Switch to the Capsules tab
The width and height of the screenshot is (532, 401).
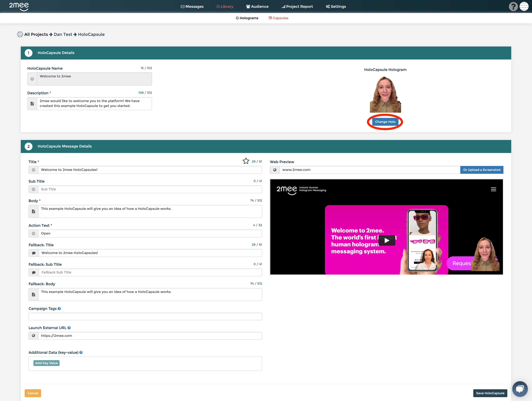point(278,18)
